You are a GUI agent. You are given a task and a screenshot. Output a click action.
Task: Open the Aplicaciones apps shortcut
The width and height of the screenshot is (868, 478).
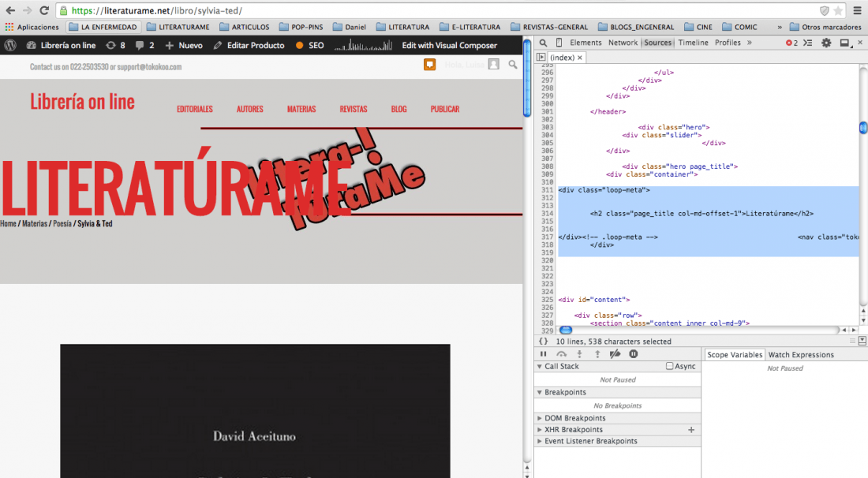[x=32, y=27]
